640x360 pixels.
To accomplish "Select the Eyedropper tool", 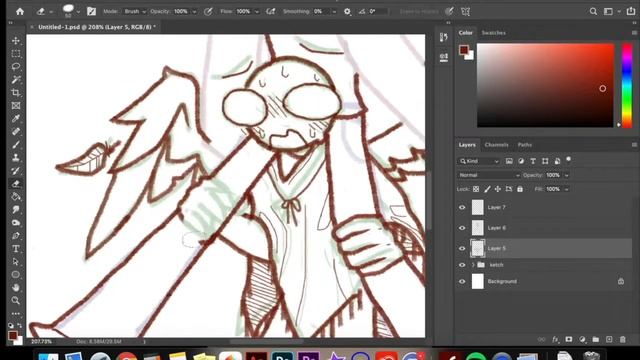I will [x=16, y=119].
